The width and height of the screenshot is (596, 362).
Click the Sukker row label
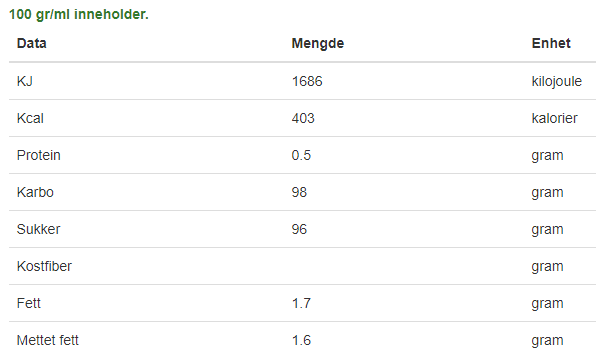pyautogui.click(x=38, y=229)
